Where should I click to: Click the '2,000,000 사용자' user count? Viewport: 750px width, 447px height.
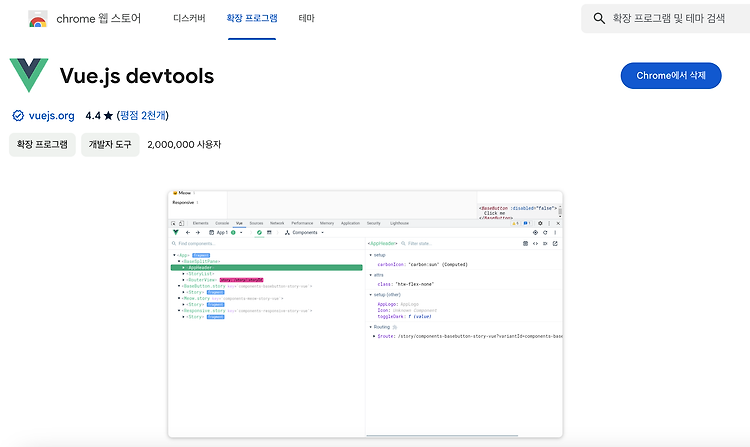click(184, 144)
